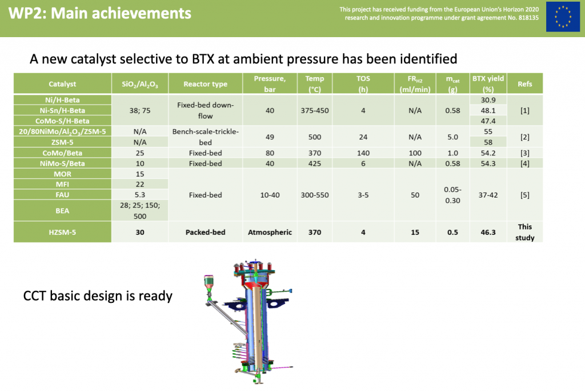
Task: Click the Horizon 2020 funding notice text
Action: point(439,14)
